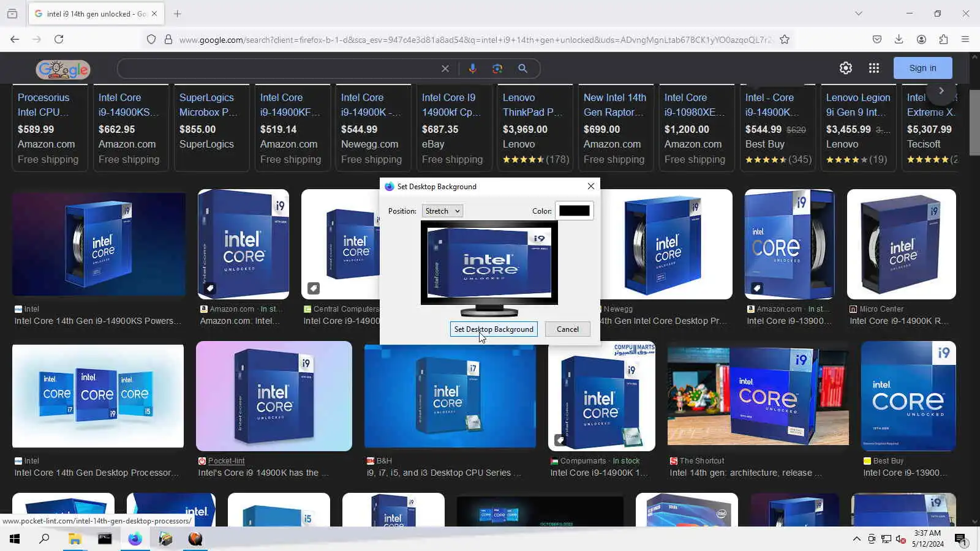980x551 pixels.
Task: Open Intel Core i9-14900K Newegg $544.99 listing
Action: click(x=374, y=128)
